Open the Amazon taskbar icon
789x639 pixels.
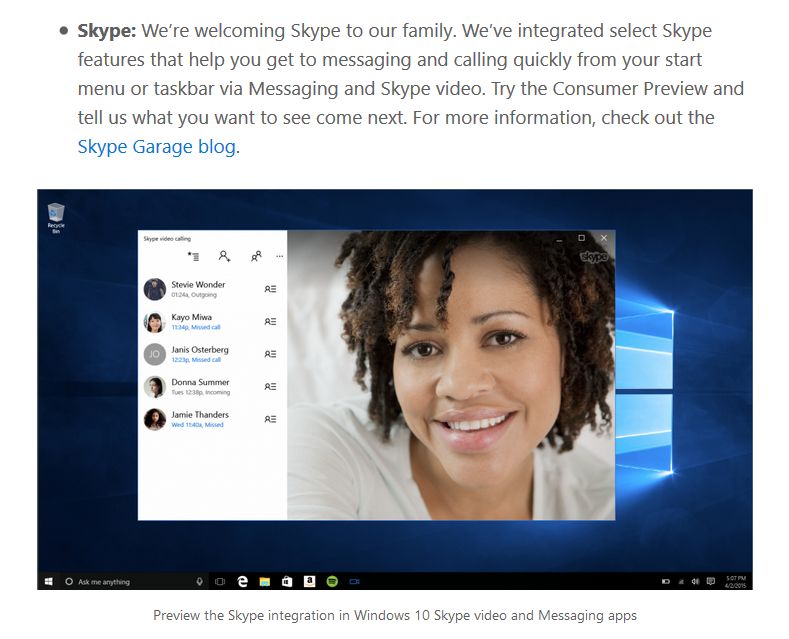309,582
